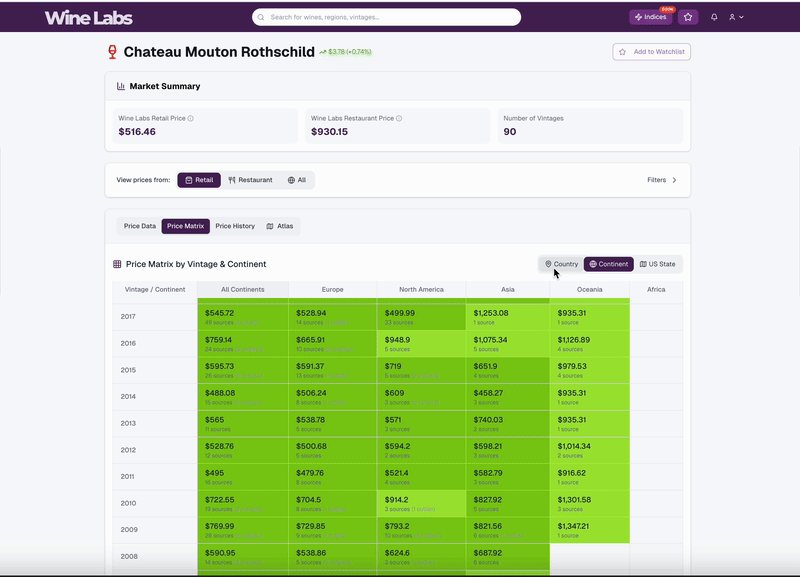This screenshot has width=800, height=577.
Task: Select All price sources
Action: pyautogui.click(x=296, y=180)
